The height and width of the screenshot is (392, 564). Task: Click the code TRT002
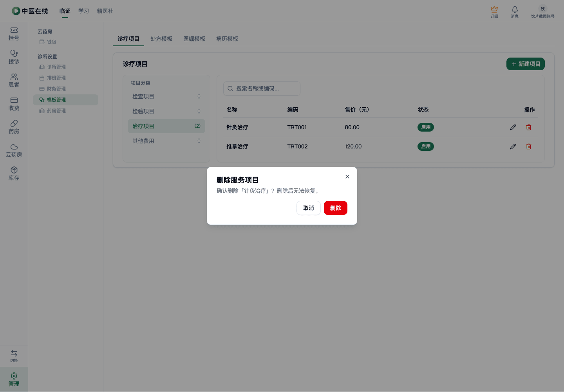[x=297, y=146]
